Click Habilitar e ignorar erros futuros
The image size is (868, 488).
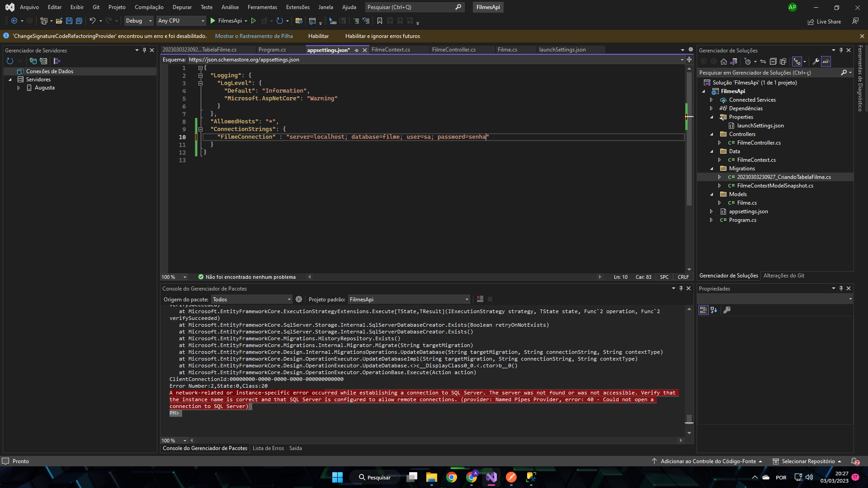(x=382, y=36)
